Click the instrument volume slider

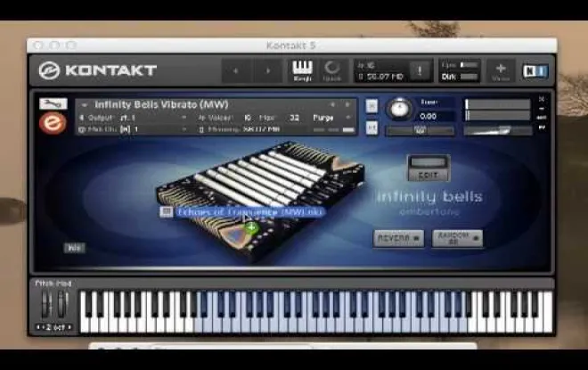498,130
